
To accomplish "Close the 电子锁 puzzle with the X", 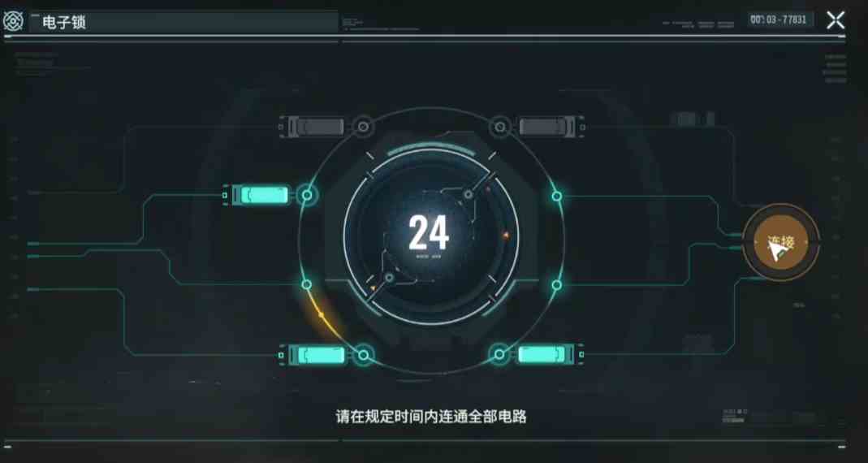I will [836, 20].
